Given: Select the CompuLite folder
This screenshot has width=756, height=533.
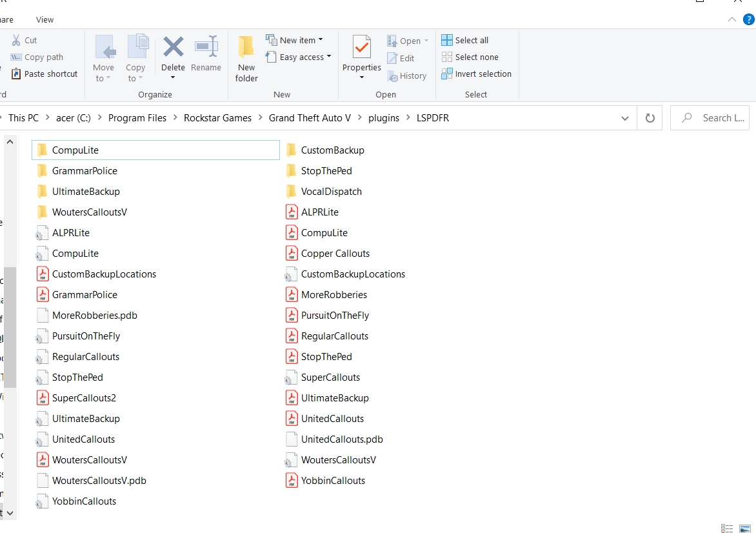Looking at the screenshot, I should click(x=155, y=150).
